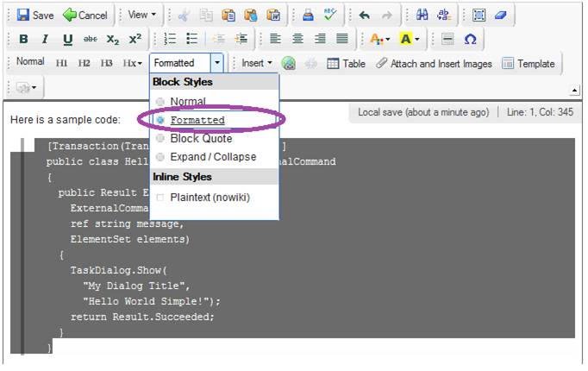This screenshot has width=588, height=371.
Task: Toggle bold formatting
Action: point(23,39)
